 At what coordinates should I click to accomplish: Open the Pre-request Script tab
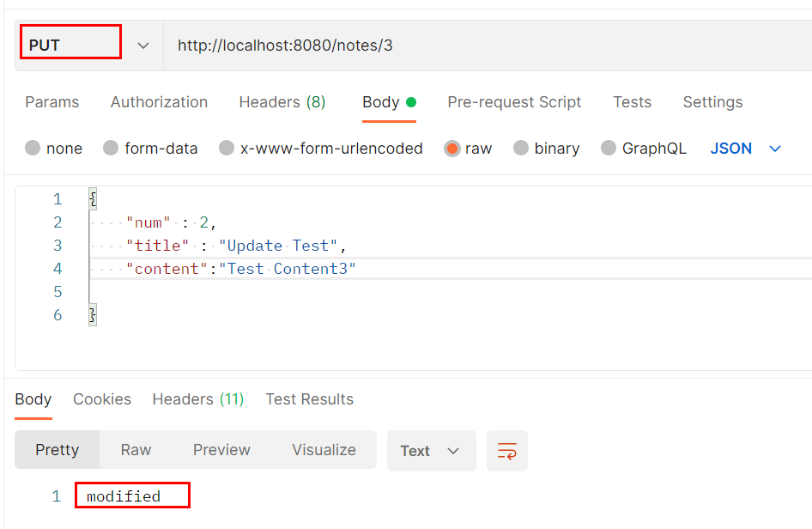tap(514, 102)
